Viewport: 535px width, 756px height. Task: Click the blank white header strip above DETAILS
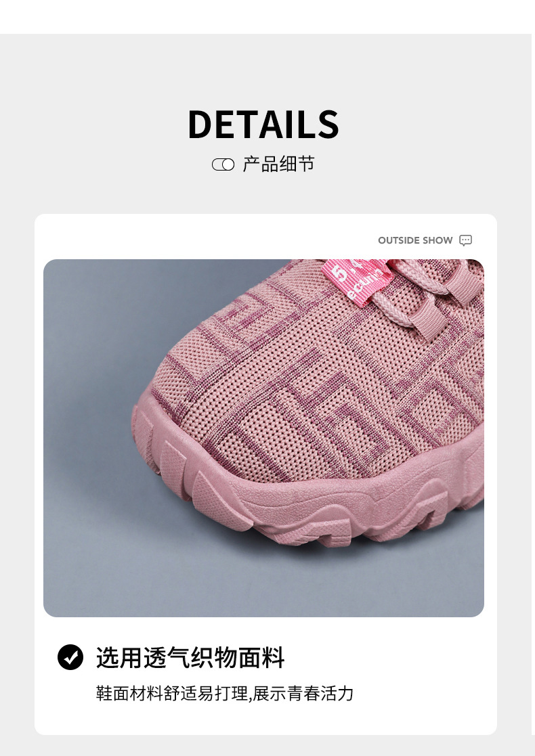(x=267, y=17)
